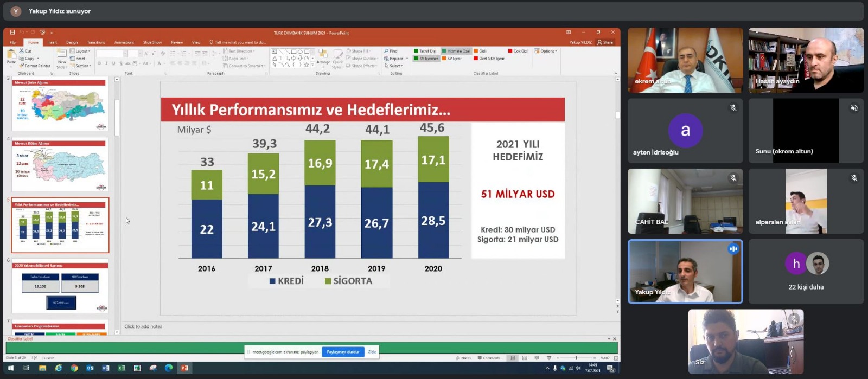Screen dimensions: 868x379
Task: Click the '22 kişi daha' participants tile
Action: coord(806,271)
